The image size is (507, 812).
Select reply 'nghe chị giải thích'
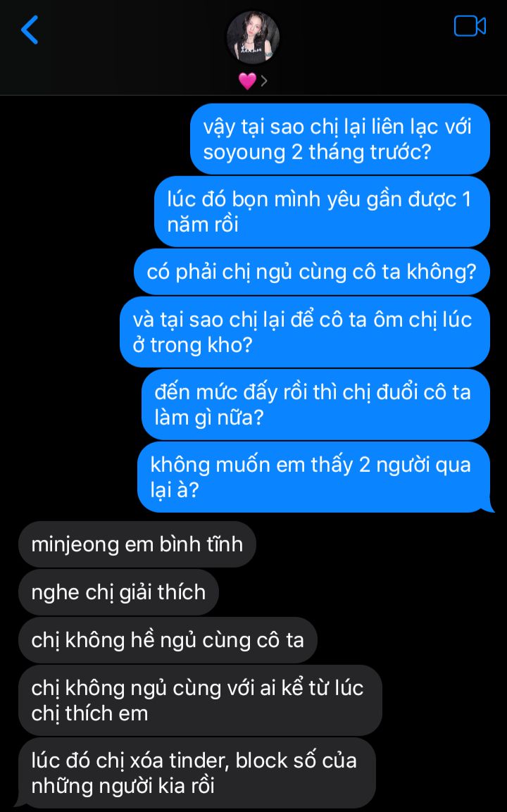(x=118, y=592)
